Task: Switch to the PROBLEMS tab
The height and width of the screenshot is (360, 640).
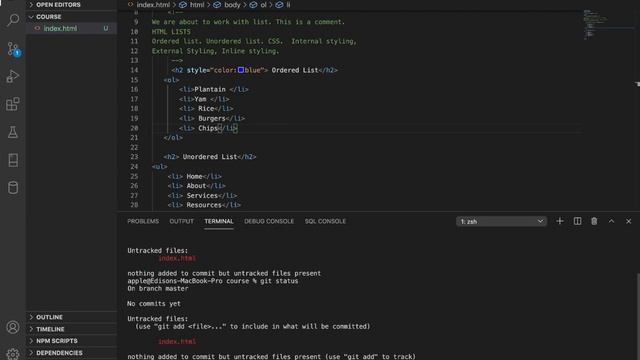Action: coord(143,221)
